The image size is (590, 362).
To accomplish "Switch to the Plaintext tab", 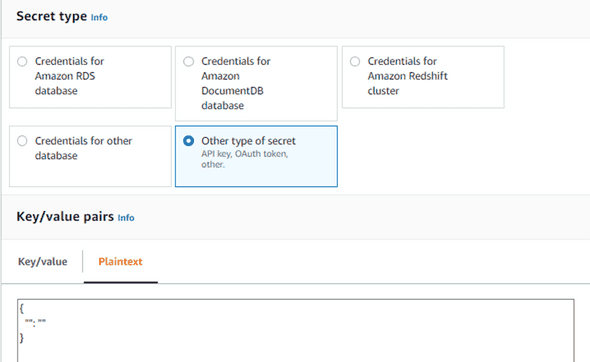I will [120, 262].
